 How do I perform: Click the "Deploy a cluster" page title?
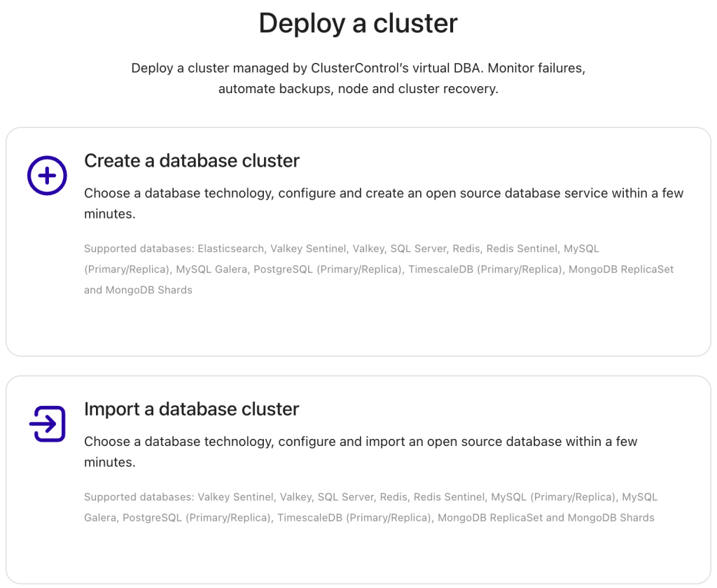[358, 23]
